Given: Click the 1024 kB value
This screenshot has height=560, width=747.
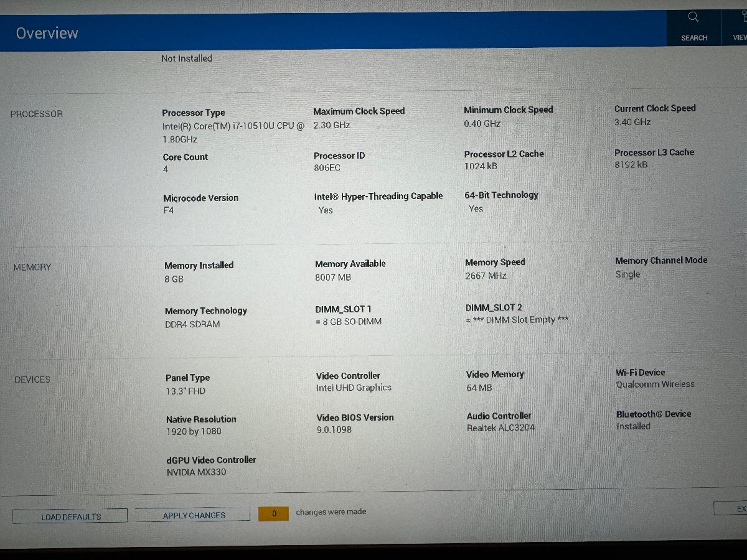Looking at the screenshot, I should 481,166.
